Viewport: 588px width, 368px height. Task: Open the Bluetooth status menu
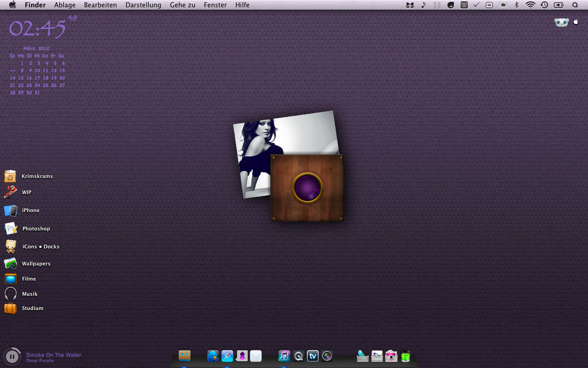click(516, 5)
